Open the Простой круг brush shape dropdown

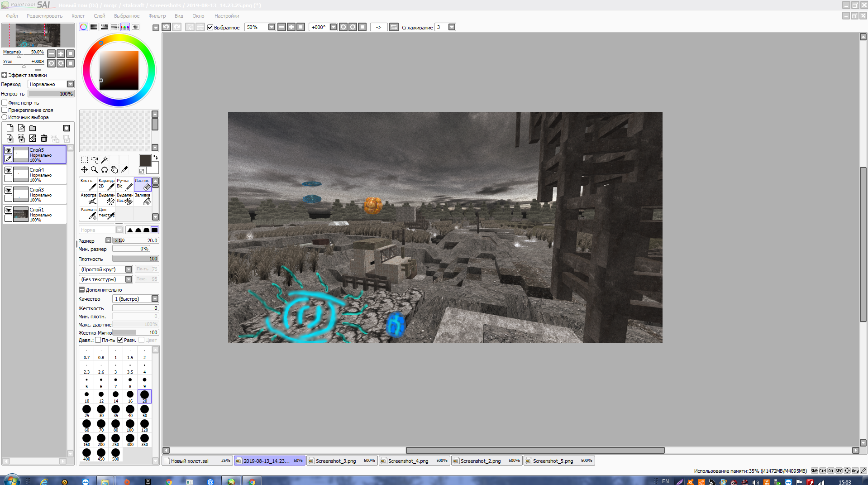(x=129, y=269)
